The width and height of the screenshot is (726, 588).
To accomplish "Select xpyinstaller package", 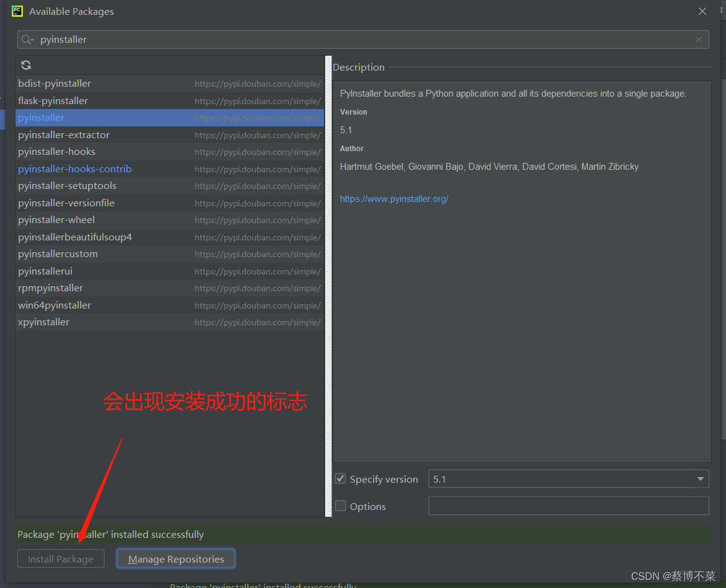I will 170,322.
